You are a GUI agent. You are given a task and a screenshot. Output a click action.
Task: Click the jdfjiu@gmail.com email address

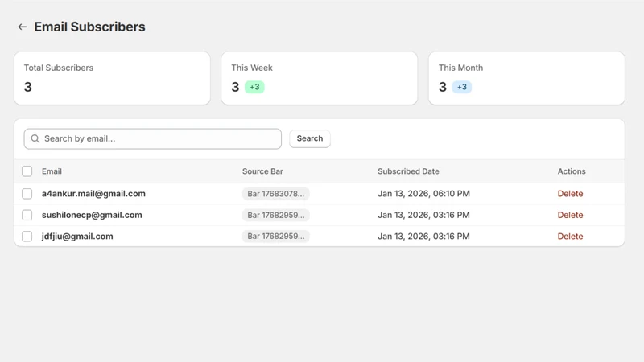point(77,237)
